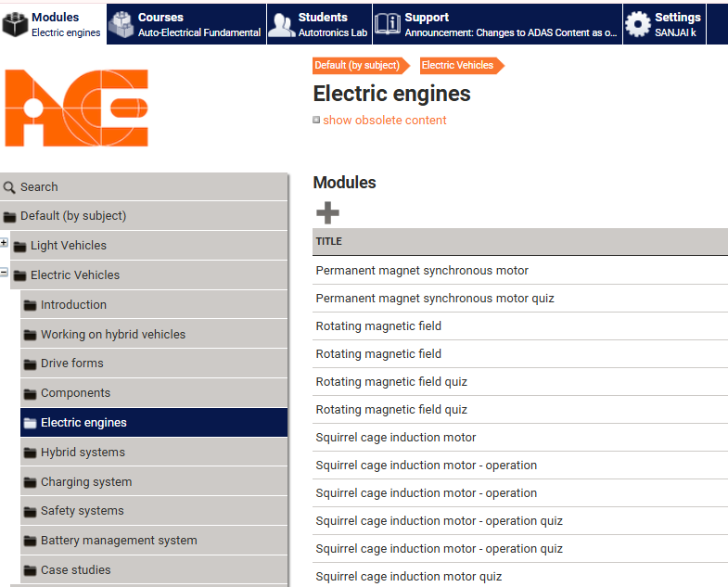Open Permanent magnet synchronous motor module
728x587 pixels.
422,271
